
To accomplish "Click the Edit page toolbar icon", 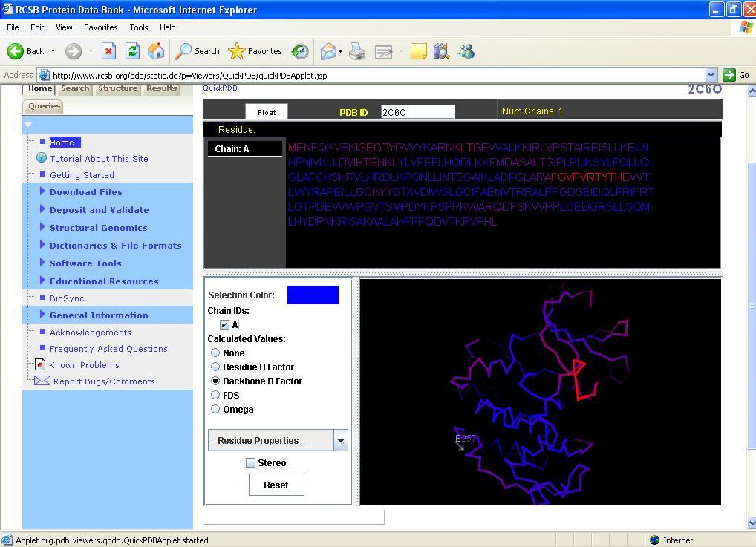I will click(384, 51).
